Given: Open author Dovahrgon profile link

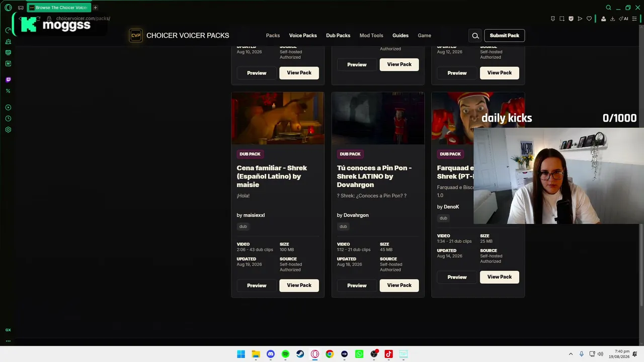Looking at the screenshot, I should pyautogui.click(x=356, y=215).
